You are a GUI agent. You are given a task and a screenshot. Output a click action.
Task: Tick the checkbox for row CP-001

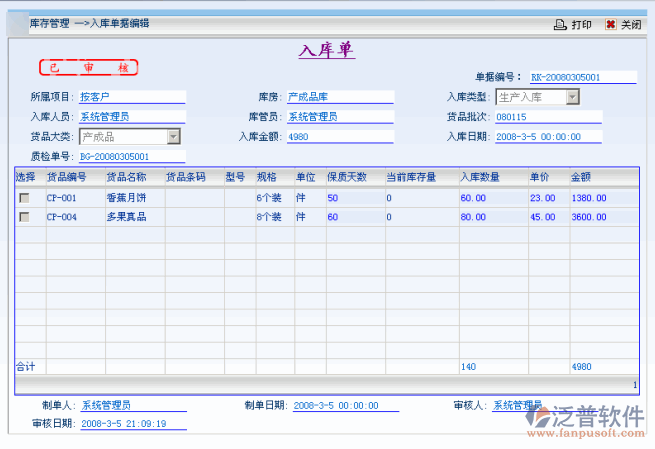click(24, 198)
